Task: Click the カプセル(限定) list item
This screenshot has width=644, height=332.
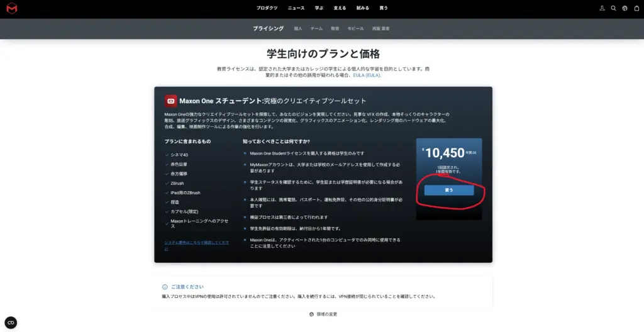Action: [x=184, y=212]
